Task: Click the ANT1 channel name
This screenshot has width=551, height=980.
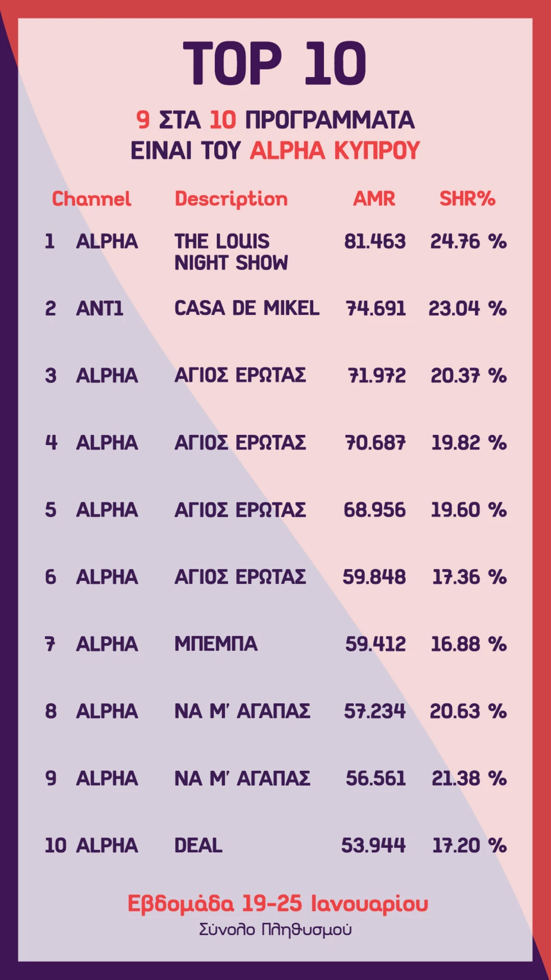Action: click(x=100, y=308)
